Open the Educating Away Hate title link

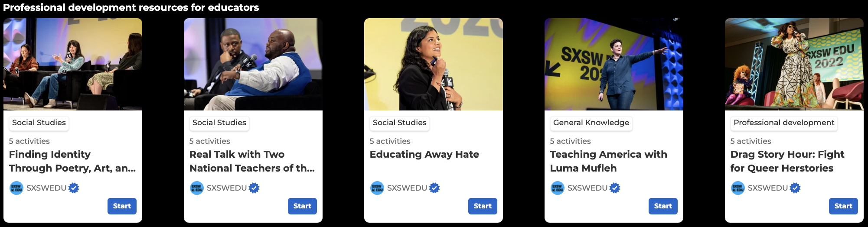tap(424, 154)
